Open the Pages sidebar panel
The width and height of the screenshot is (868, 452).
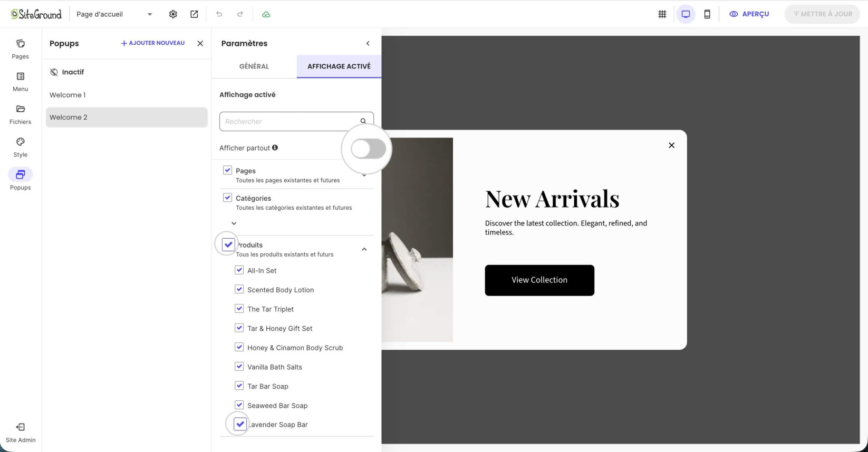click(x=21, y=49)
